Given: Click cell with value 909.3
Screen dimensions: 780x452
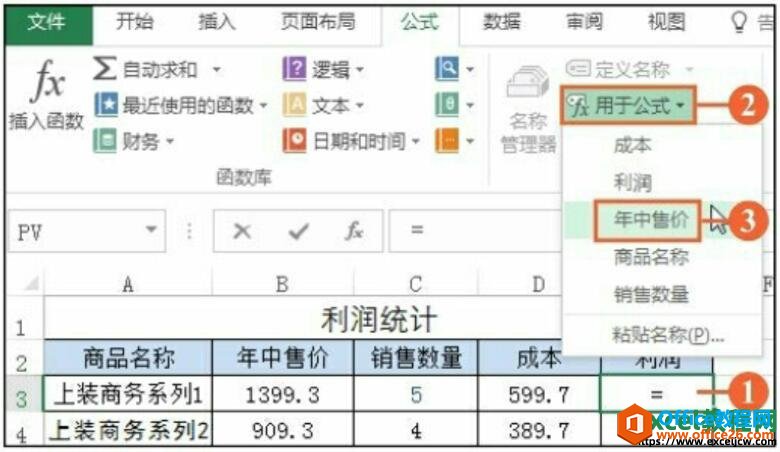Looking at the screenshot, I should point(283,429).
